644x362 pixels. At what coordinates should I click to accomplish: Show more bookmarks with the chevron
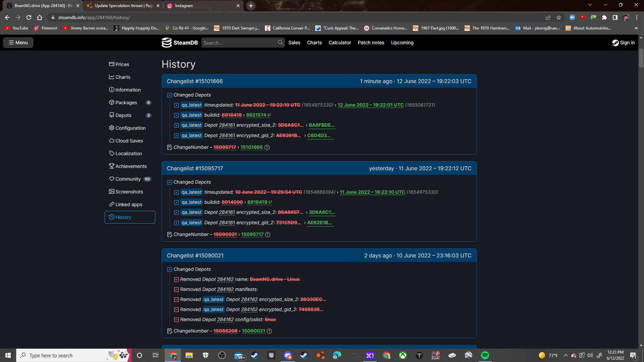[636, 28]
